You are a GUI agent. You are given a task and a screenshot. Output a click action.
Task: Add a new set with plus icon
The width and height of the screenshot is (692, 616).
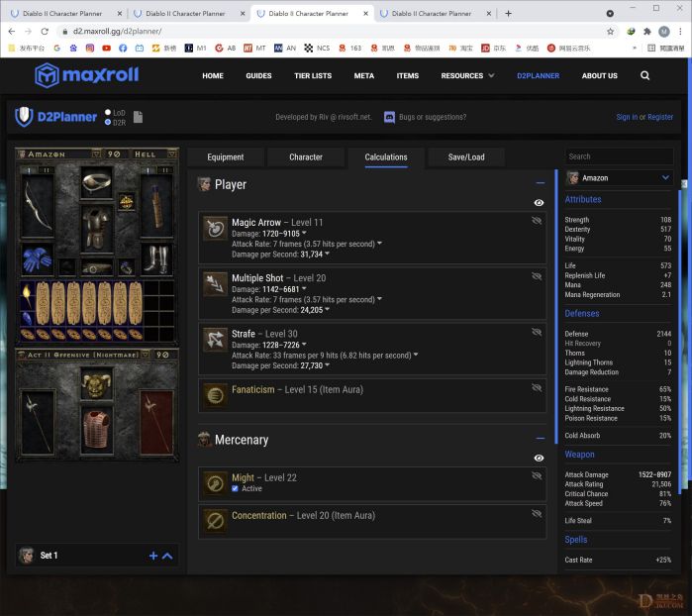(153, 556)
